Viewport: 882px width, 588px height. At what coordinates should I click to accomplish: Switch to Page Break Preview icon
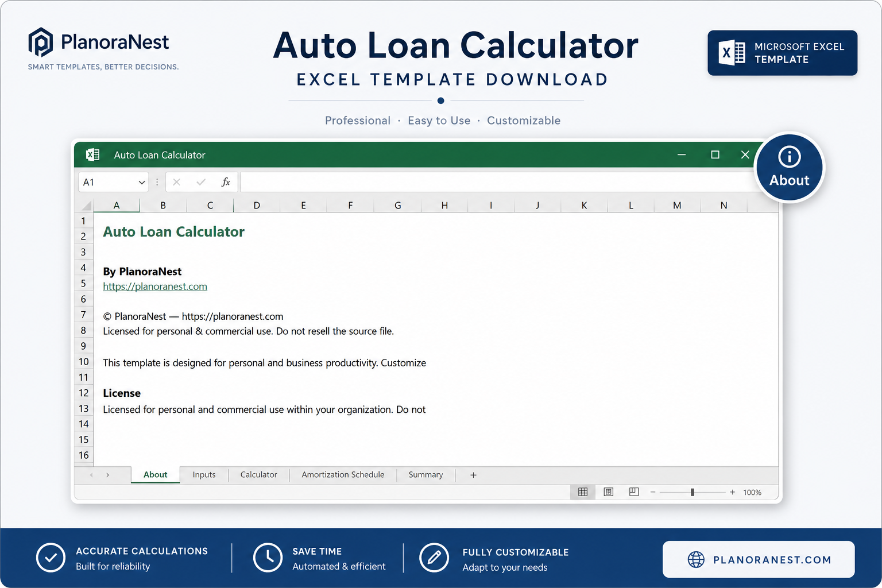click(634, 492)
